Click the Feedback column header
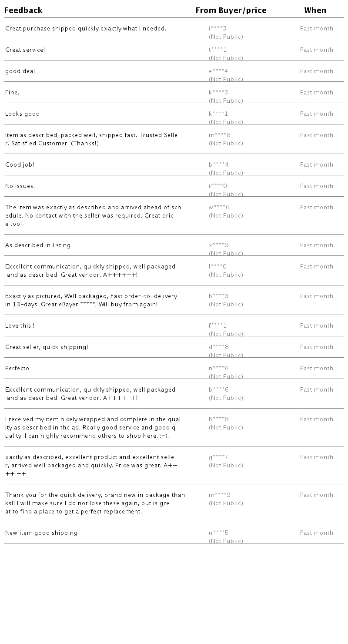The height and width of the screenshot is (644, 348). tap(23, 10)
